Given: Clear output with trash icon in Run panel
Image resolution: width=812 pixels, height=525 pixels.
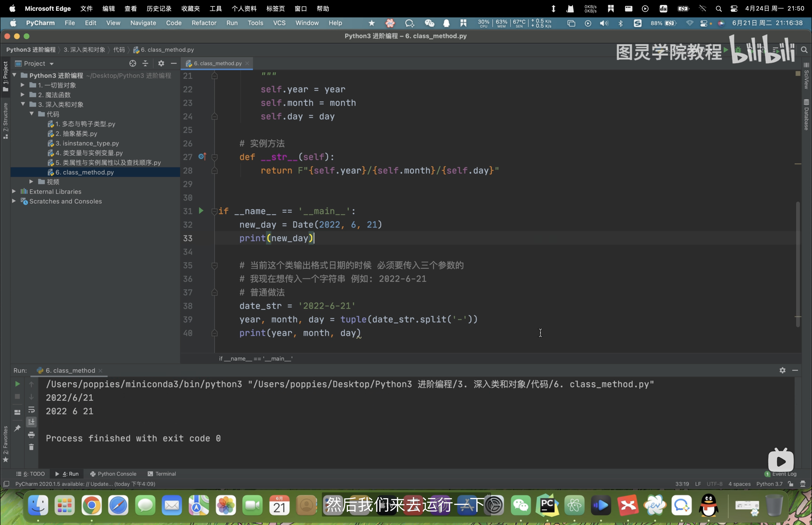Looking at the screenshot, I should 31,447.
